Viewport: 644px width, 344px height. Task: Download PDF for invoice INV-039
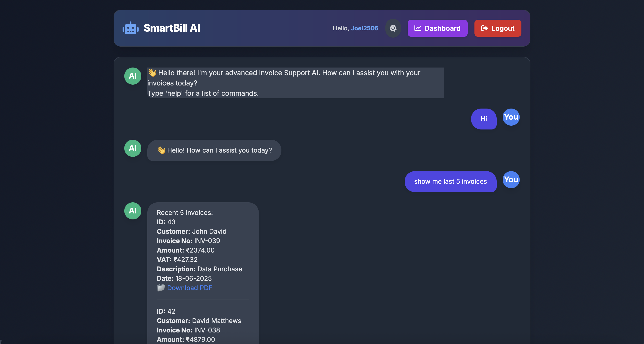click(x=189, y=288)
